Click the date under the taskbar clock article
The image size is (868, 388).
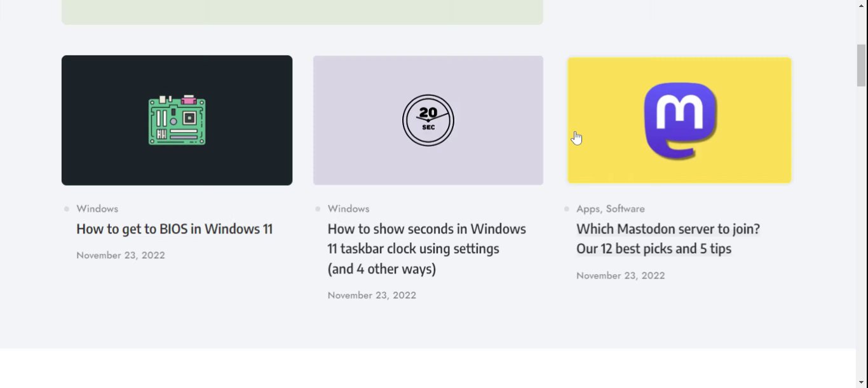click(372, 295)
